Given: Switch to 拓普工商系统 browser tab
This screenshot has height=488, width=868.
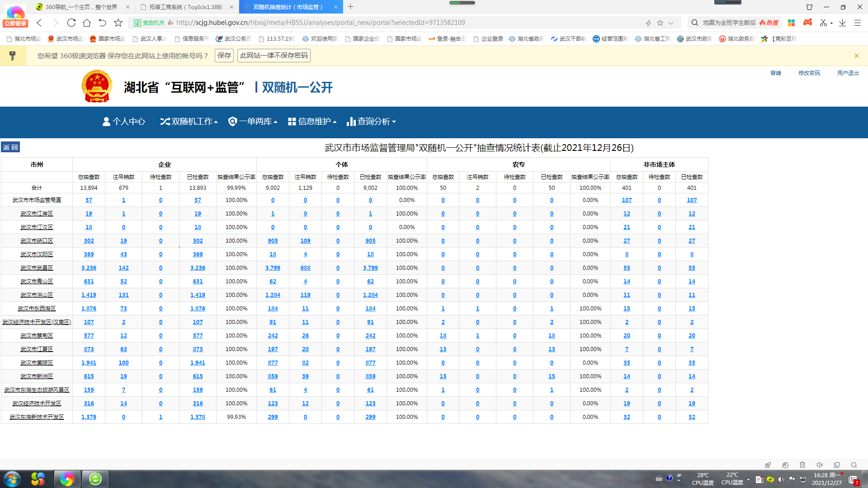Looking at the screenshot, I should tap(186, 7).
